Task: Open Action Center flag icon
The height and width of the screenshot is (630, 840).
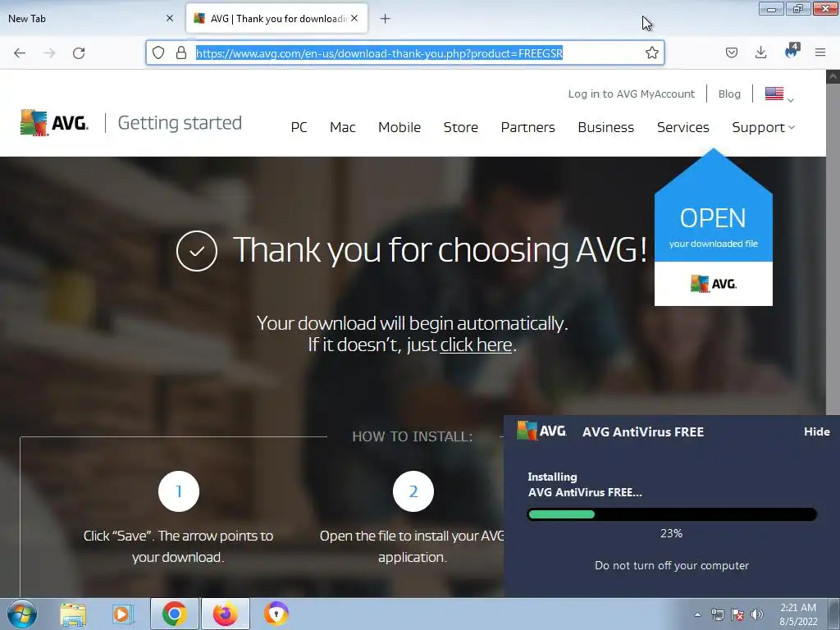Action: [x=737, y=614]
